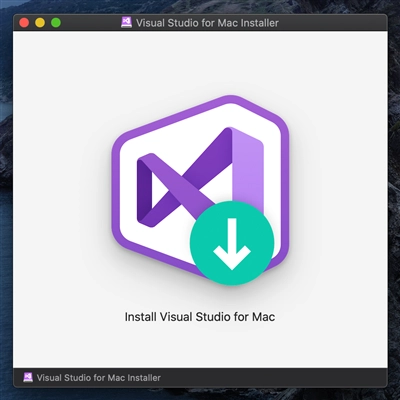Click the Visual Studio icon in the bottom path bar

(x=28, y=377)
